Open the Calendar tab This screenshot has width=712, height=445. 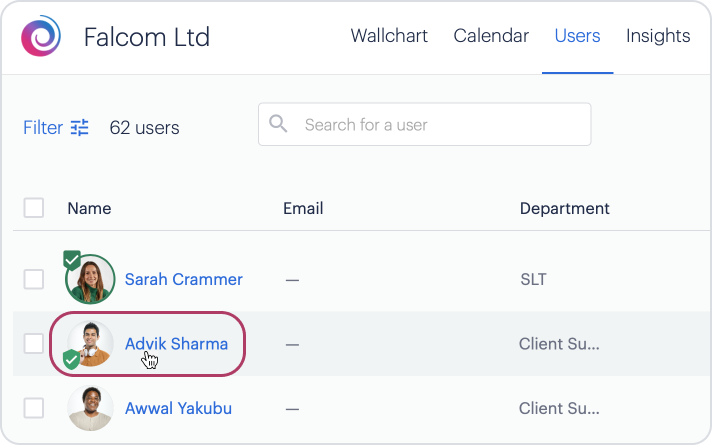(491, 36)
